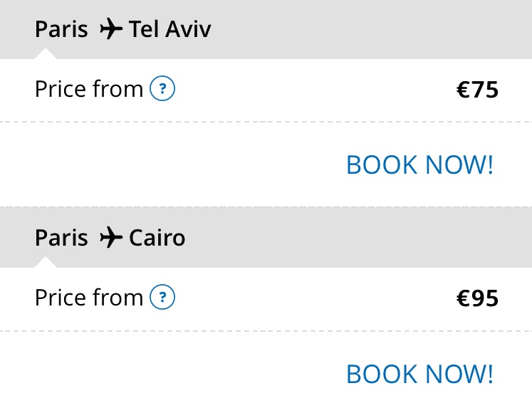Select the Paris to Tel Aviv route header
Image resolution: width=532 pixels, height=408 pixels.
pyautogui.click(x=285, y=29)
